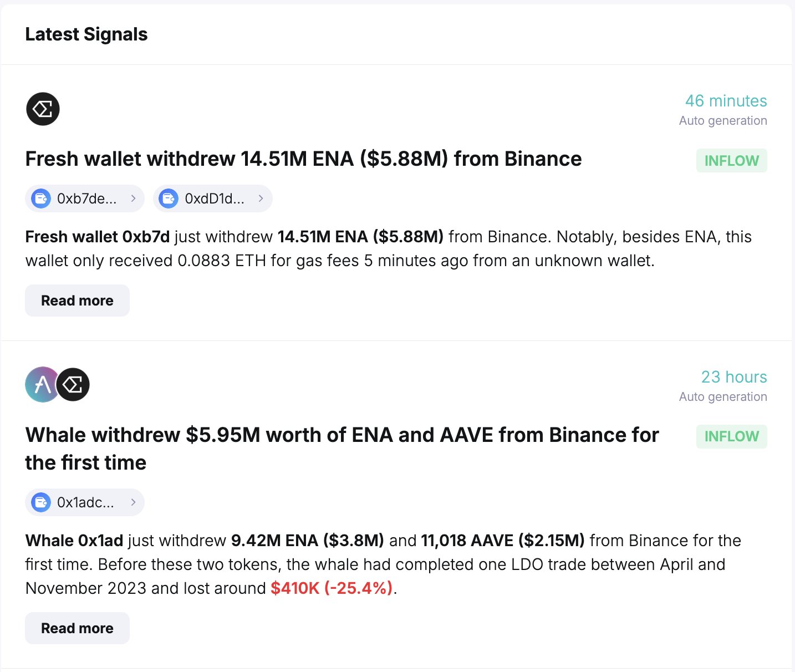This screenshot has width=795, height=672.
Task: Click the INFLOW badge on the fresh wallet signal
Action: pyautogui.click(x=731, y=161)
